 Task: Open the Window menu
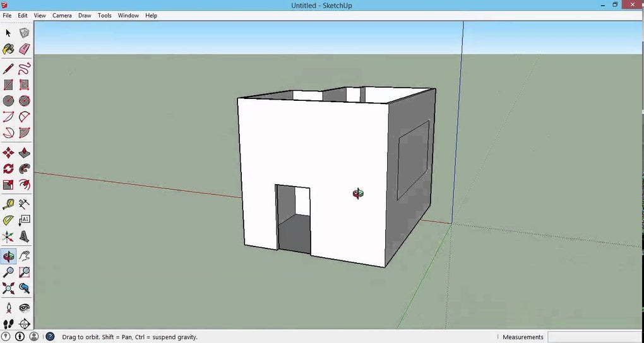coord(128,16)
